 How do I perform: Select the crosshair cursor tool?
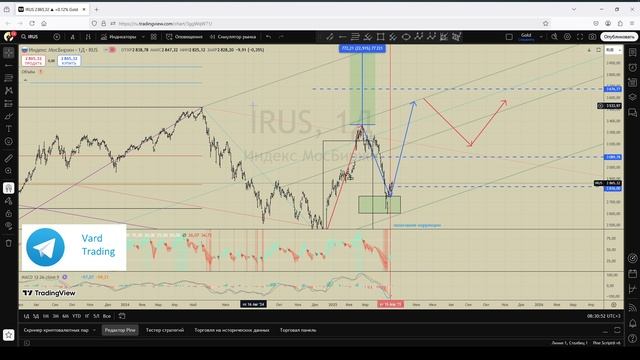[9, 53]
